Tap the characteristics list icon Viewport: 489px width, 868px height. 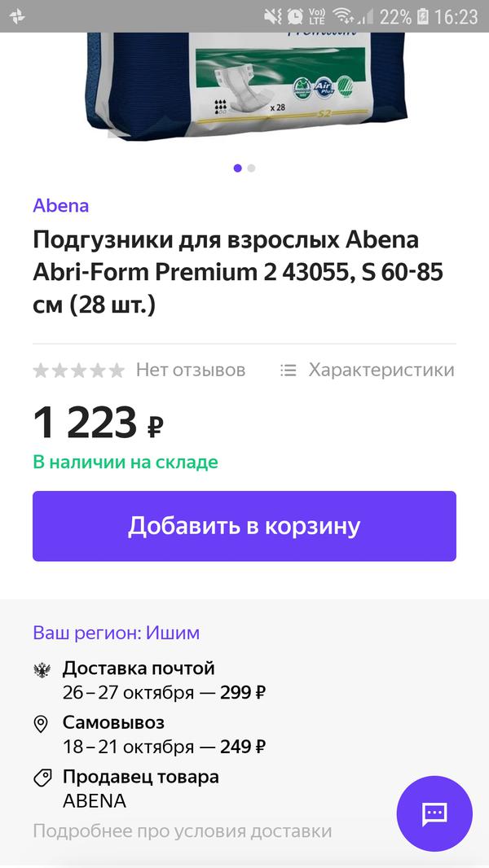pos(288,370)
